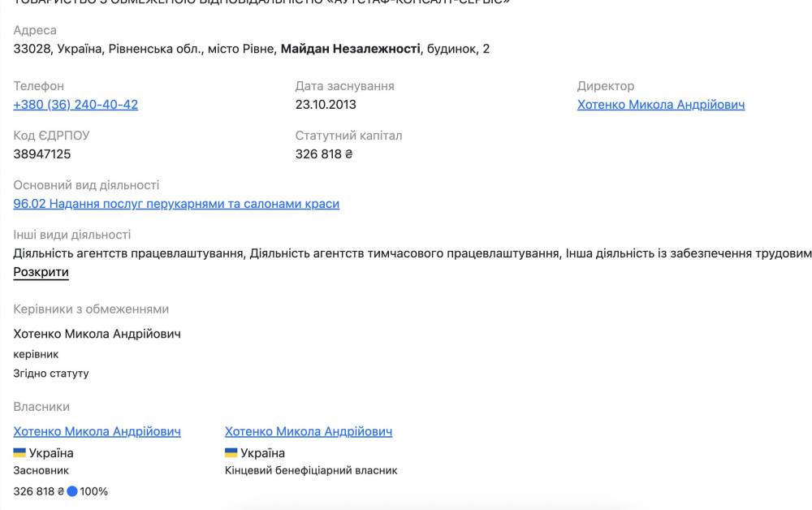812x510 pixels.
Task: Open the ultimate beneficial owner's profile link
Action: tap(308, 431)
